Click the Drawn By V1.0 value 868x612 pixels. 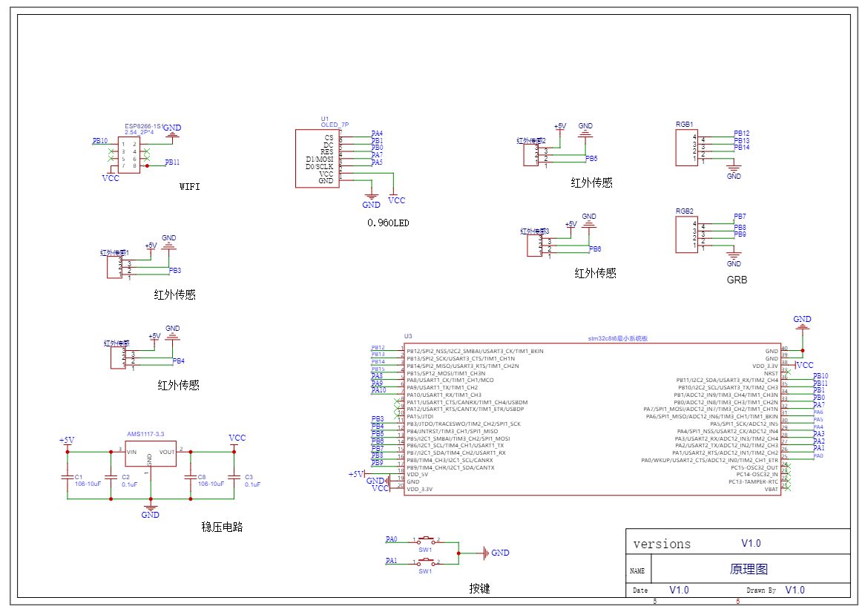coord(795,590)
